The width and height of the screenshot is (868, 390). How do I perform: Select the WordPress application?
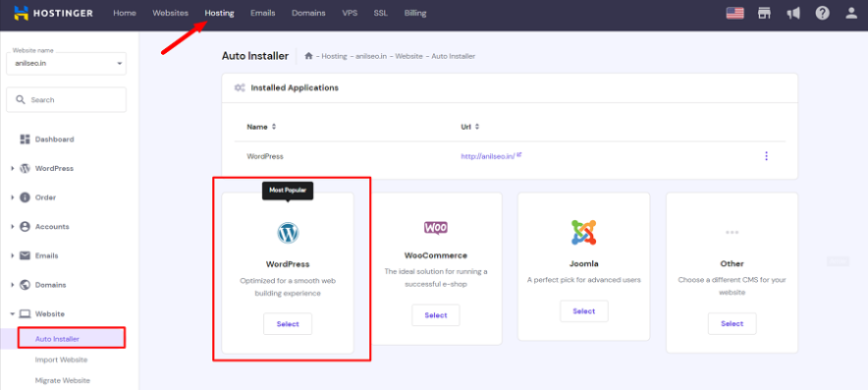tap(288, 324)
